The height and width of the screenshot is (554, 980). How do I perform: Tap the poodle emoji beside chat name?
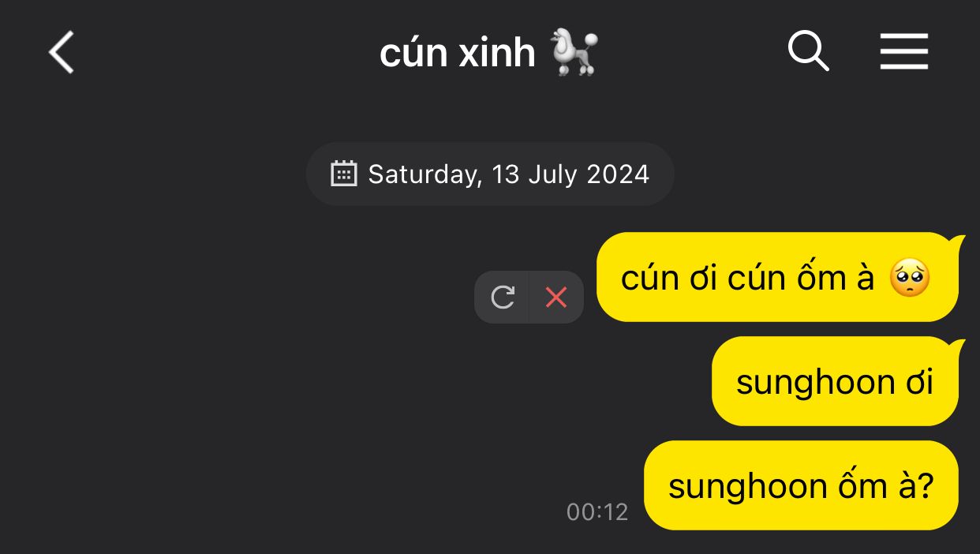pos(573,53)
